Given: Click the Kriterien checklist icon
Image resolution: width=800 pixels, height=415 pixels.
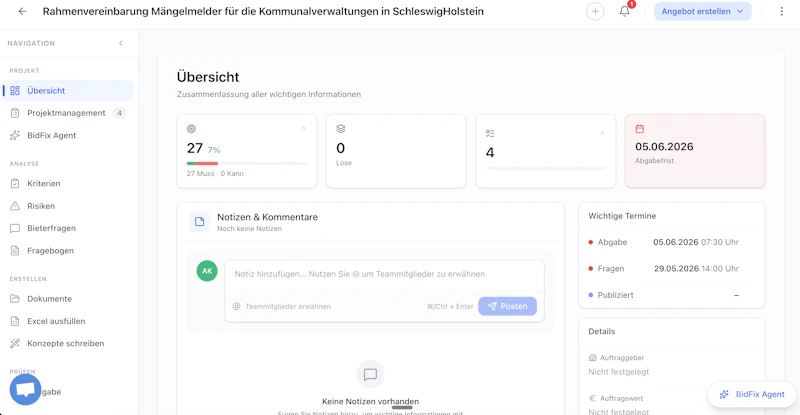Looking at the screenshot, I should point(15,183).
